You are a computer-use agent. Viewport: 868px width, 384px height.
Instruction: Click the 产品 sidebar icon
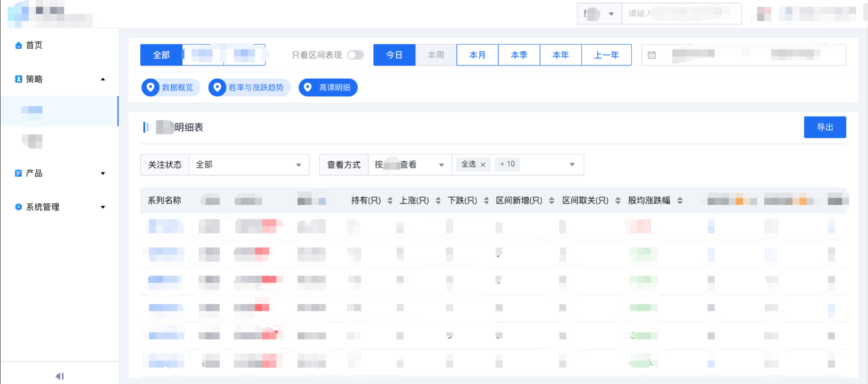(18, 173)
